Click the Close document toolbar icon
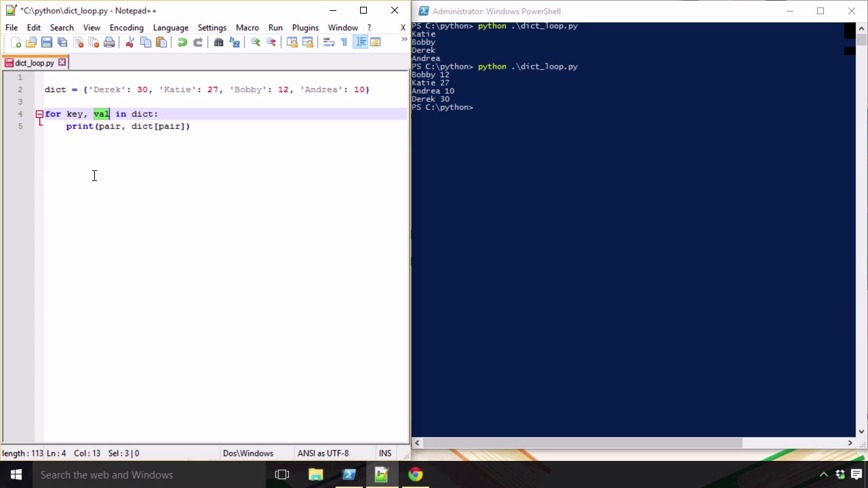Screen dimensions: 868x488 pos(78,42)
